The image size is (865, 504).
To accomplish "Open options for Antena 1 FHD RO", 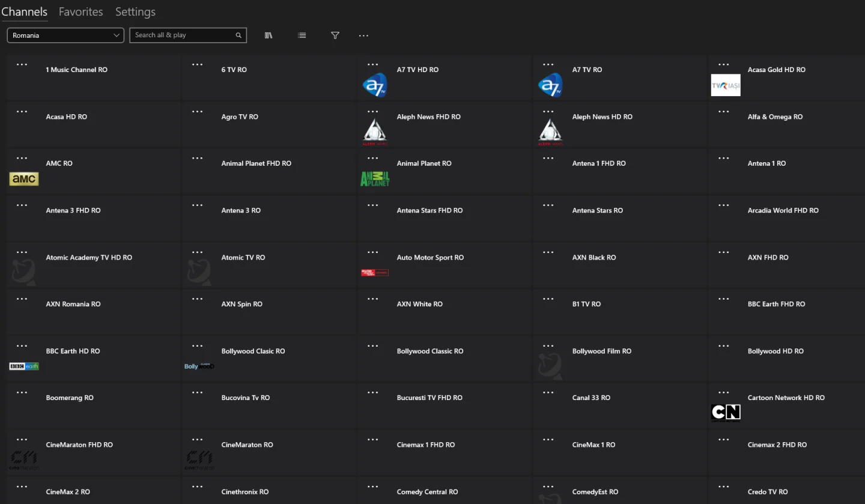I will (548, 159).
